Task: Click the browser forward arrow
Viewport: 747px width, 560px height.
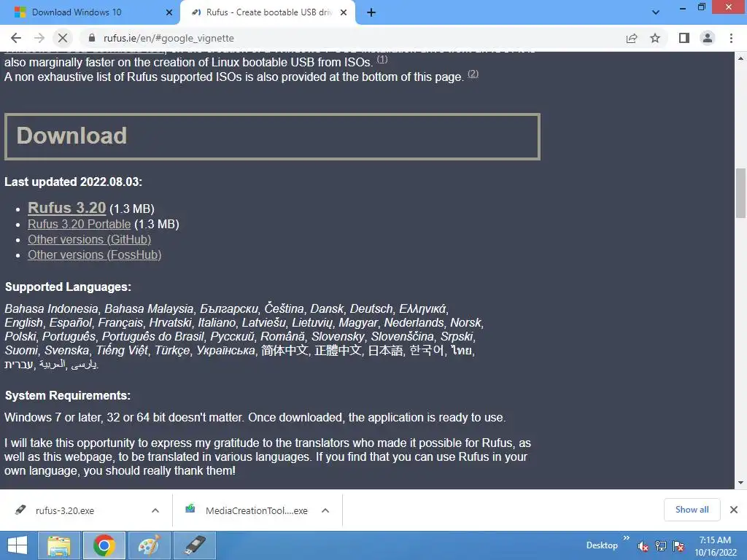Action: [x=39, y=38]
